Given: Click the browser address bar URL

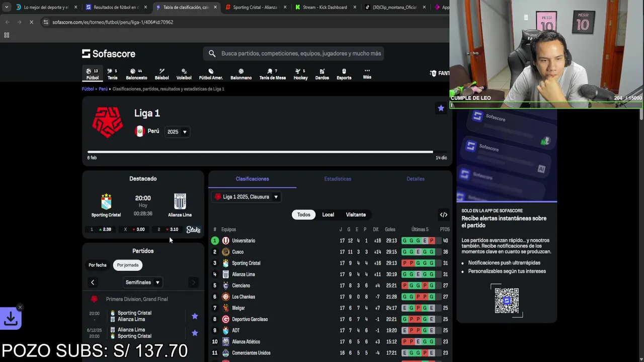Looking at the screenshot, I should pos(113,22).
